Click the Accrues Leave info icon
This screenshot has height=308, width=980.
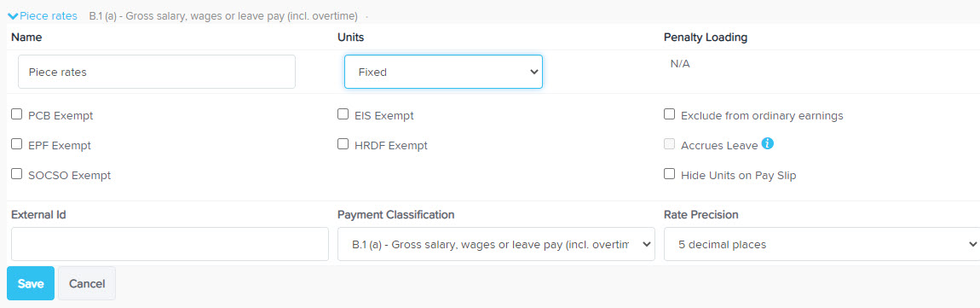pos(768,144)
